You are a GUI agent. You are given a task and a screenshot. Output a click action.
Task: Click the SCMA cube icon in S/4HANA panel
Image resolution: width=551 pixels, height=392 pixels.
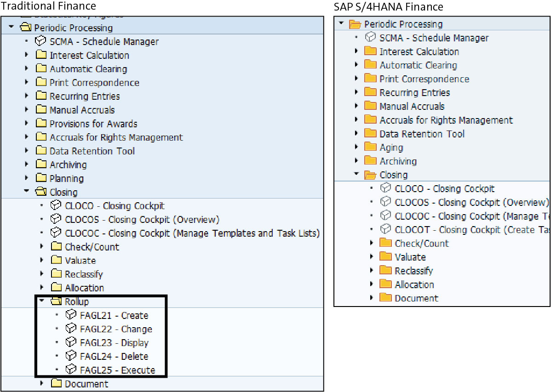(x=370, y=37)
